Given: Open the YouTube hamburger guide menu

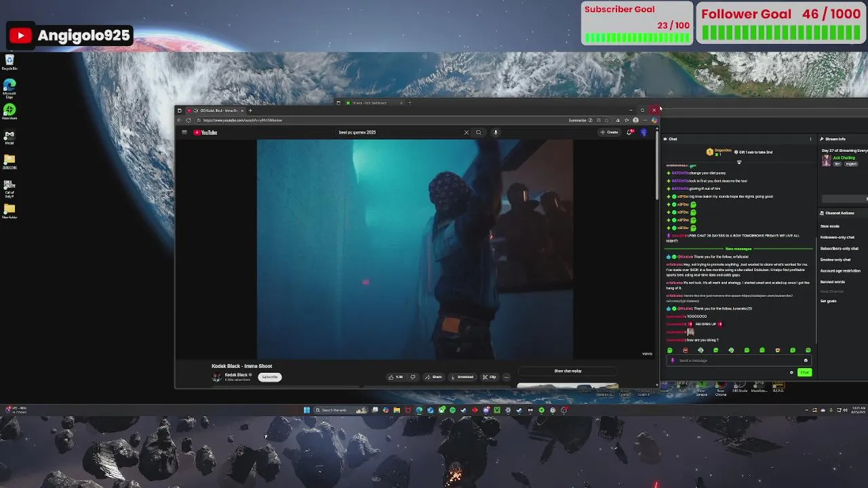Looking at the screenshot, I should click(x=184, y=132).
